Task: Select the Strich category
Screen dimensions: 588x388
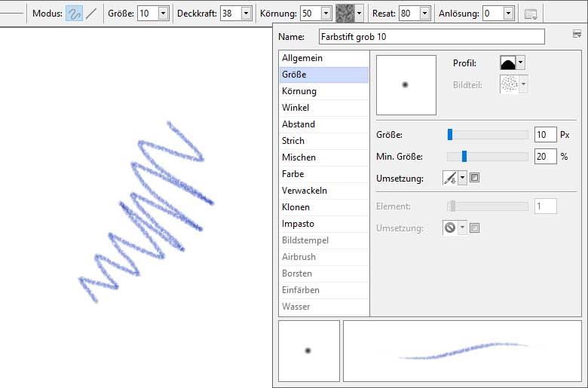Action: pos(324,141)
